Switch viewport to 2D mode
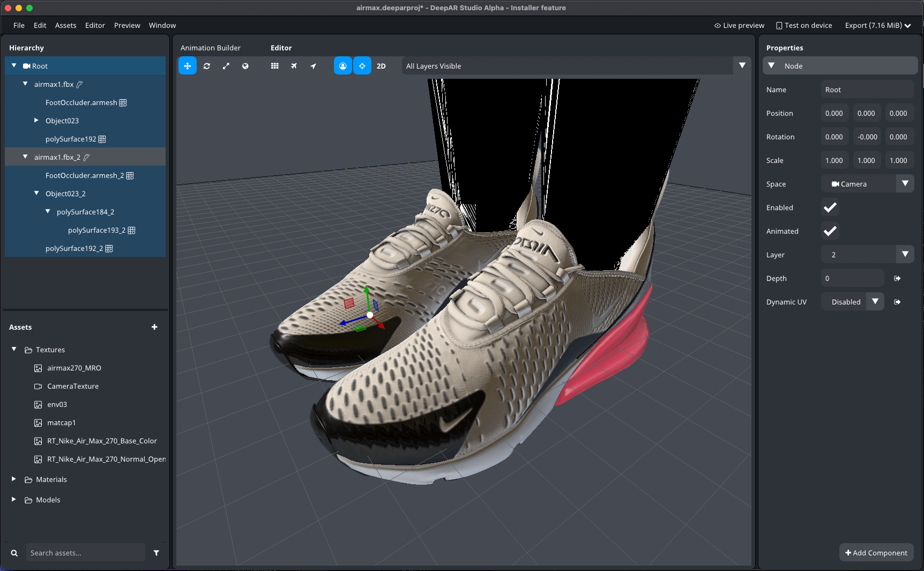 pos(381,65)
